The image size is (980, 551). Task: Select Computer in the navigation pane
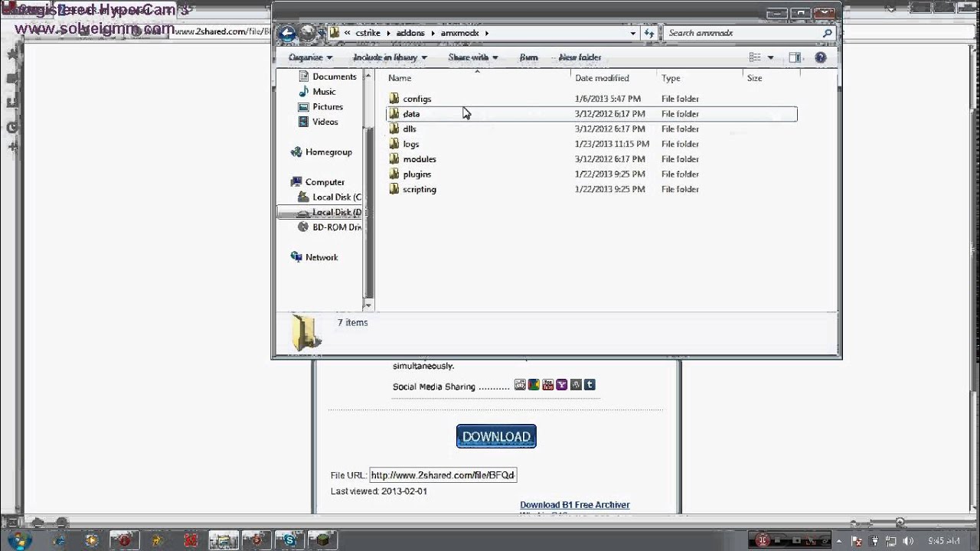point(325,182)
